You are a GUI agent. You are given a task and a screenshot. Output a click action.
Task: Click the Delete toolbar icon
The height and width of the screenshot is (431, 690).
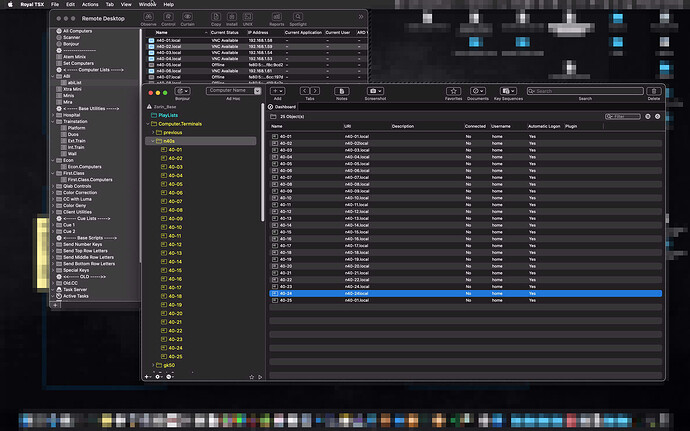654,92
